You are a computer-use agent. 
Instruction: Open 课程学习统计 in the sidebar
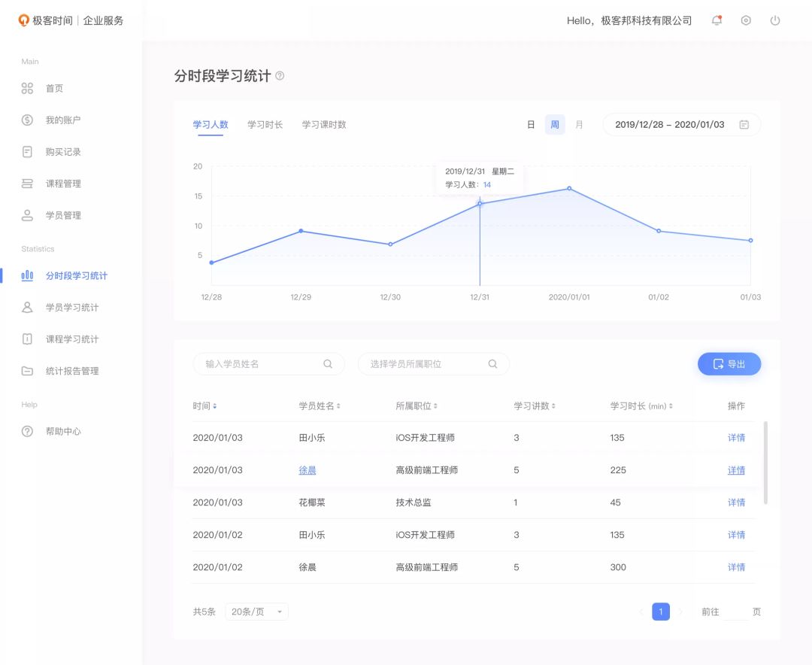[72, 339]
